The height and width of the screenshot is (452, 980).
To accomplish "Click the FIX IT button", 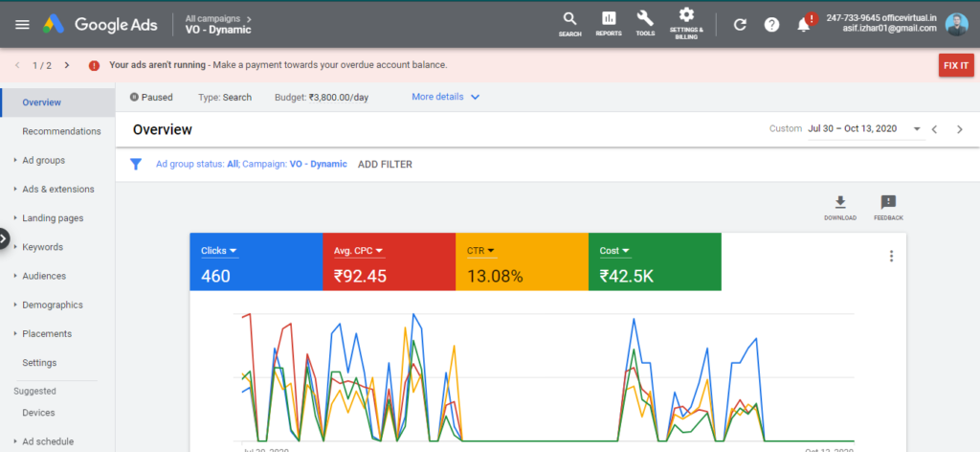I will pyautogui.click(x=955, y=65).
